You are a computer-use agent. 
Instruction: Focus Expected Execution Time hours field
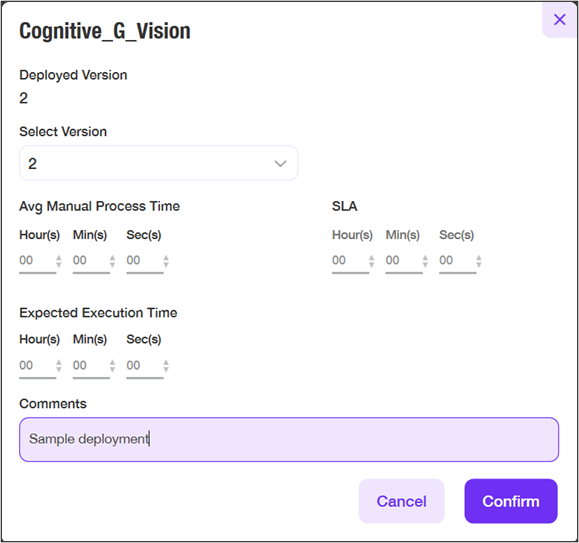tap(37, 366)
